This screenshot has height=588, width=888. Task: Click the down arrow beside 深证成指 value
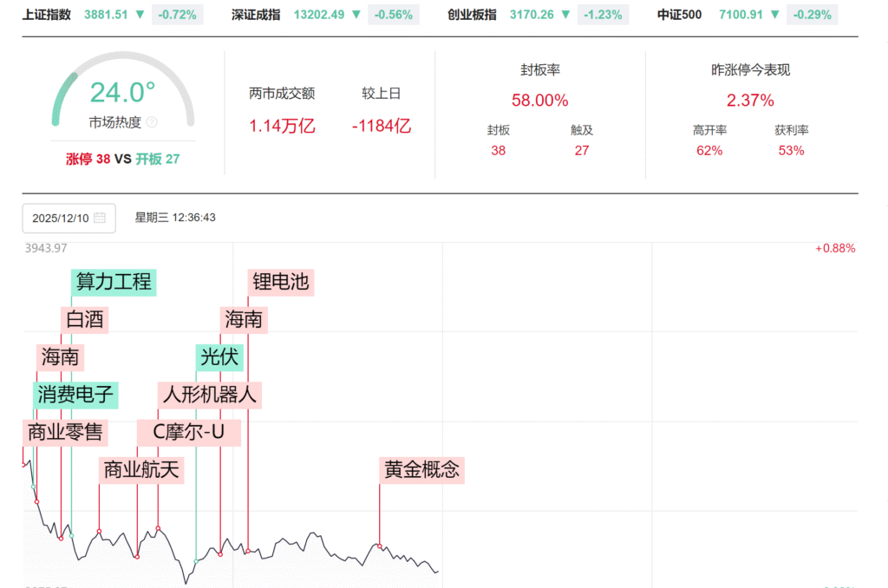(356, 15)
